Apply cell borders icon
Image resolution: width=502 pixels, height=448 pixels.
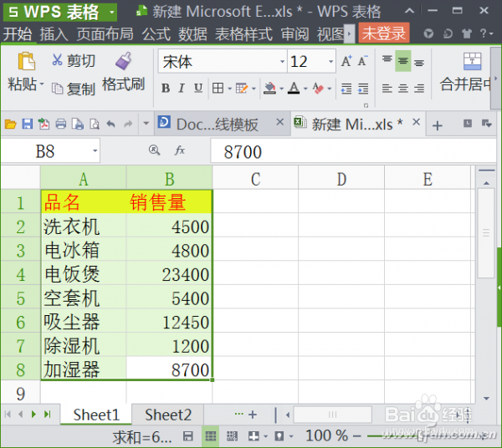coord(218,88)
